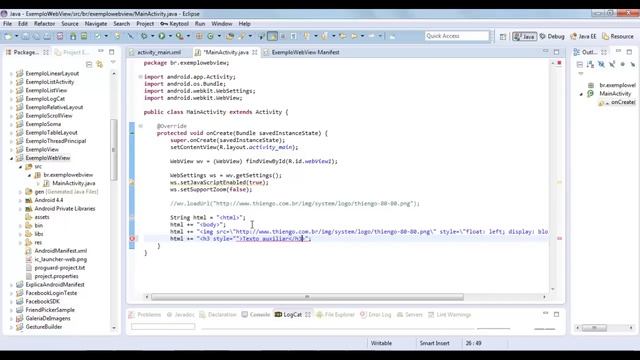Switch to Java EE perspective
This screenshot has height=360, width=640.
583,36
